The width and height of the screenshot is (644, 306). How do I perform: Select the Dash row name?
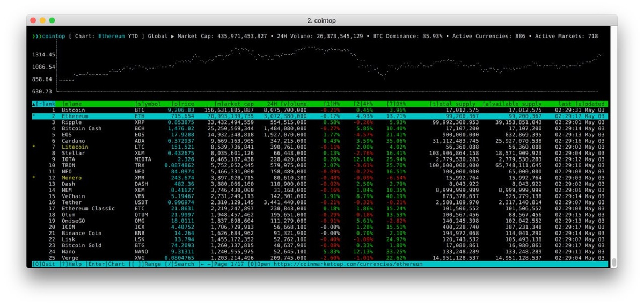click(x=68, y=184)
